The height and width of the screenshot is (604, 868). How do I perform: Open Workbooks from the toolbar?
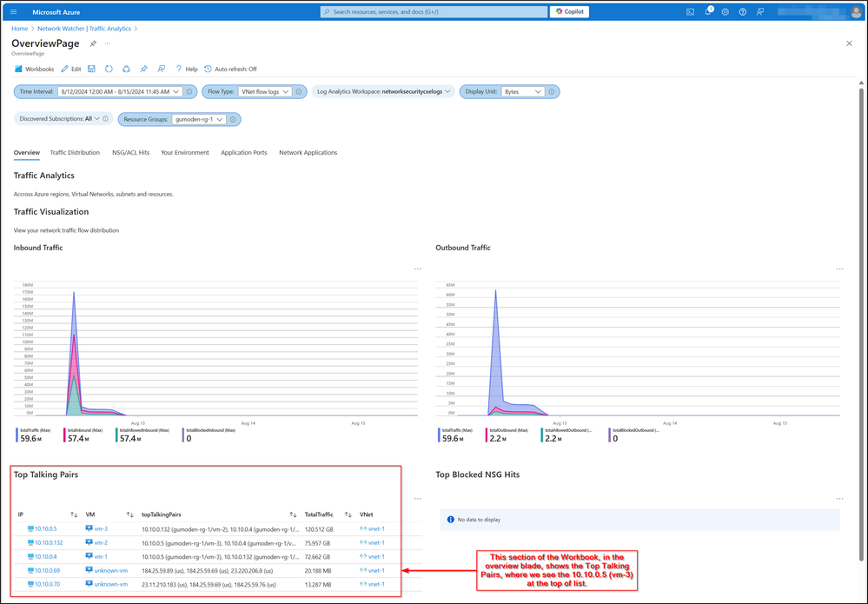[x=35, y=70]
